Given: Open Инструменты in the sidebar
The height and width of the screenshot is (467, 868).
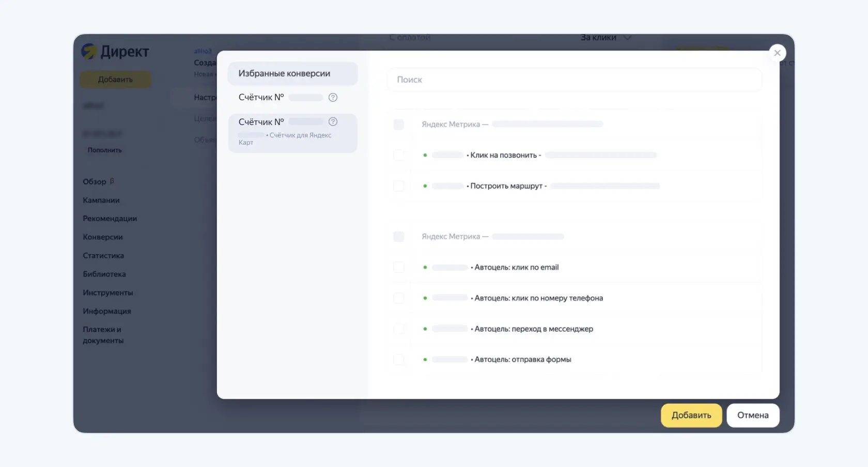Looking at the screenshot, I should click(108, 293).
